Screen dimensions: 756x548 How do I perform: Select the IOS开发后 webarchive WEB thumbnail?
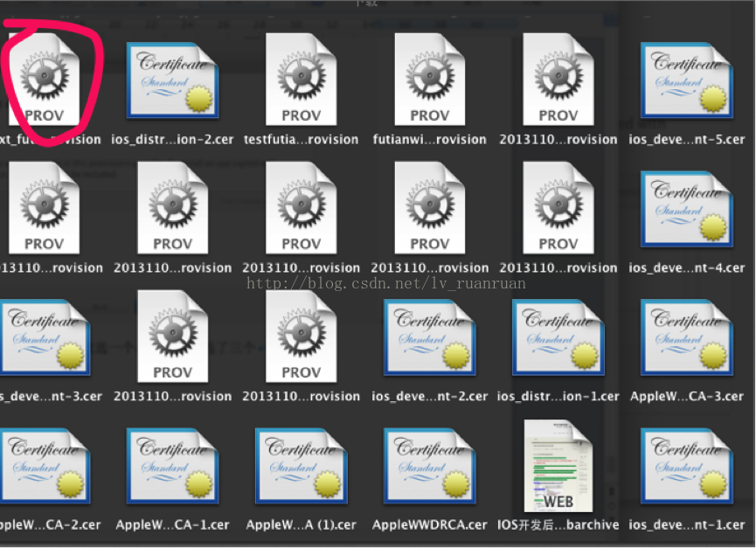(558, 466)
